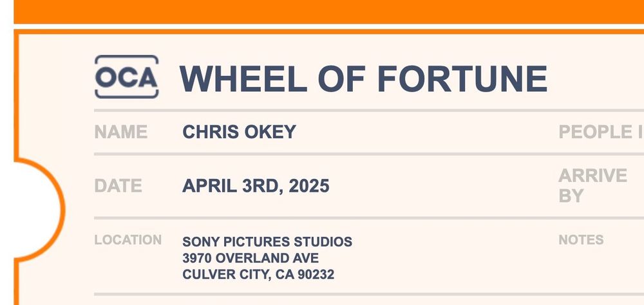Click the LOCATION label
This screenshot has height=305, width=644.
(x=128, y=240)
